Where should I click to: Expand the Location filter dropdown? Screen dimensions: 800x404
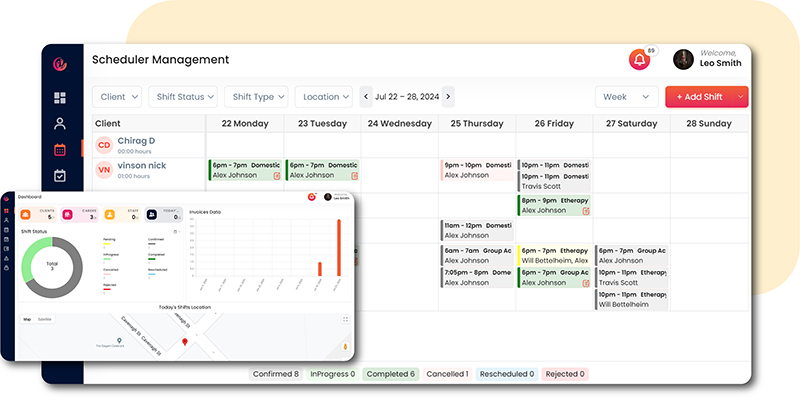pyautogui.click(x=324, y=97)
